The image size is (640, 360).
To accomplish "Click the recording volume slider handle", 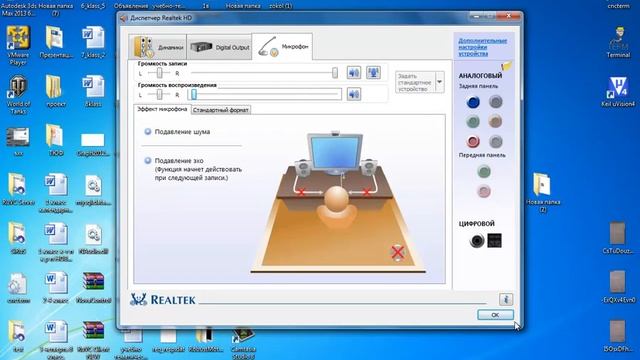I will pyautogui.click(x=335, y=73).
